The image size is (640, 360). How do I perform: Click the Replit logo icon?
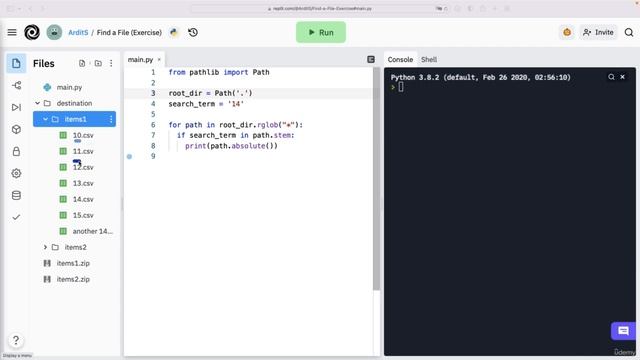pyautogui.click(x=32, y=32)
